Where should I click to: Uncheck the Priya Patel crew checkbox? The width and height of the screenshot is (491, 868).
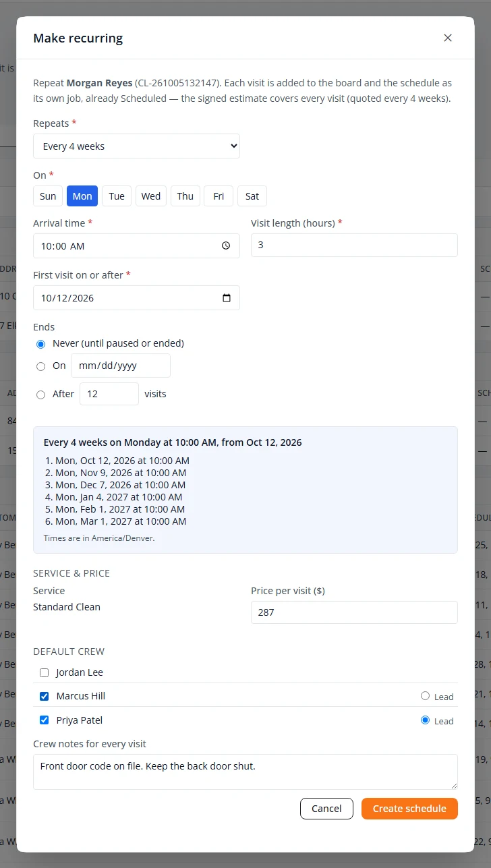pyautogui.click(x=45, y=720)
